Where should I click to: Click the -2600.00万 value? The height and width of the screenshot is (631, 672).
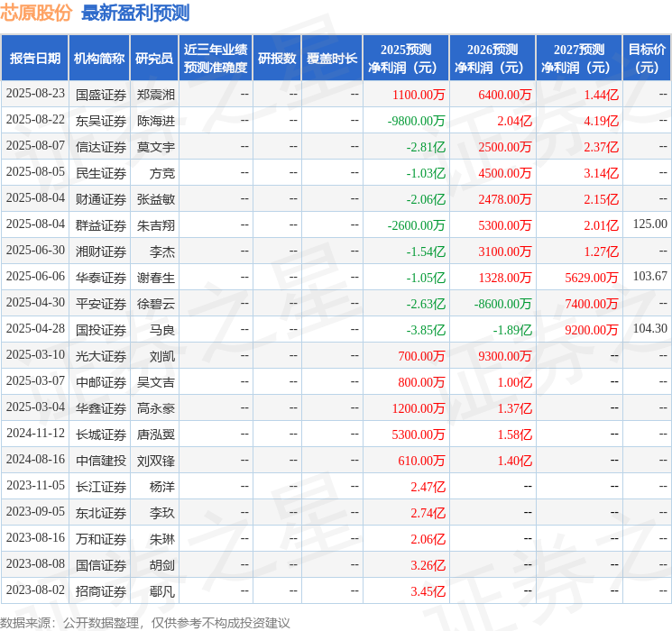click(416, 225)
